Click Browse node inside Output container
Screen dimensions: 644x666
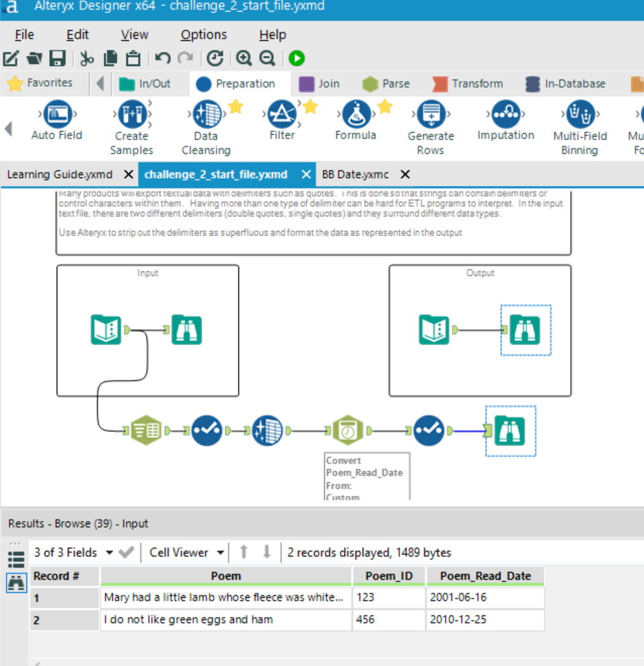525,329
